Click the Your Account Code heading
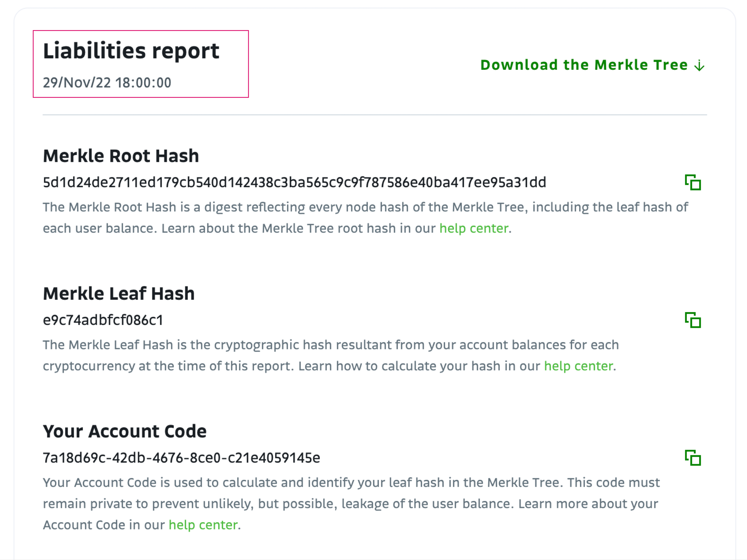747x560 pixels. pos(124,431)
